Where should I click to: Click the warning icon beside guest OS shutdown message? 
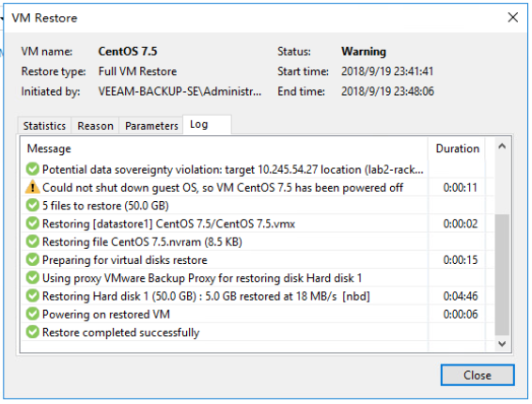33,187
